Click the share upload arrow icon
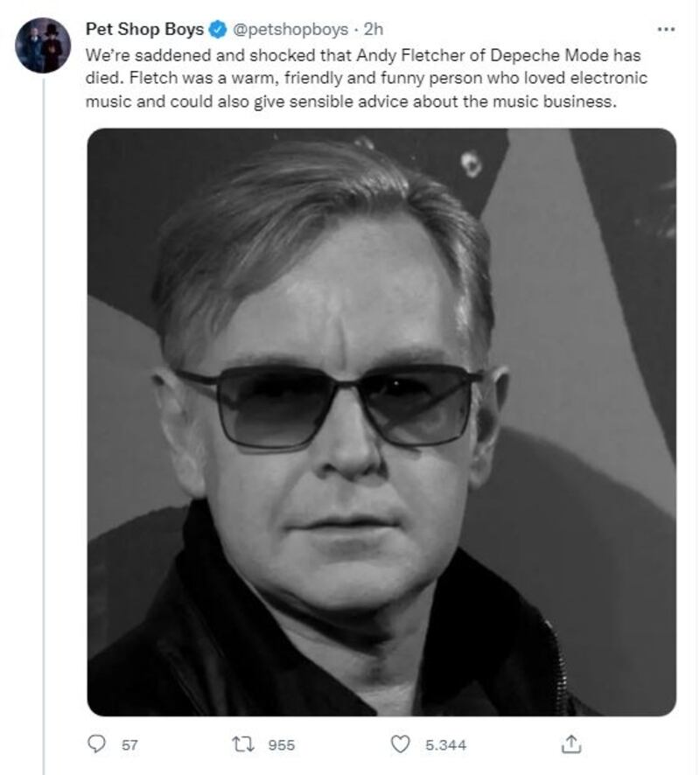The height and width of the screenshot is (775, 700). click(x=570, y=744)
